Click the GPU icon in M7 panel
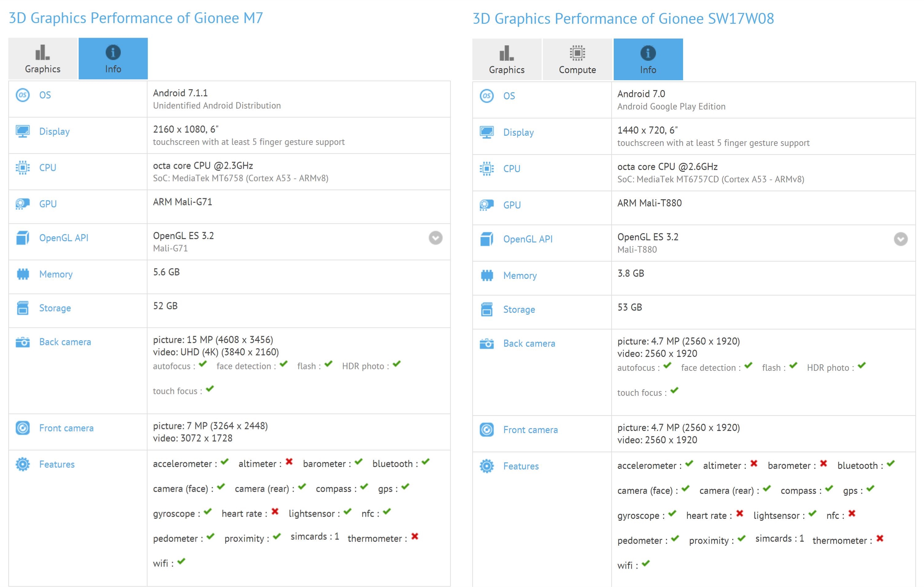The height and width of the screenshot is (587, 924). [x=23, y=204]
